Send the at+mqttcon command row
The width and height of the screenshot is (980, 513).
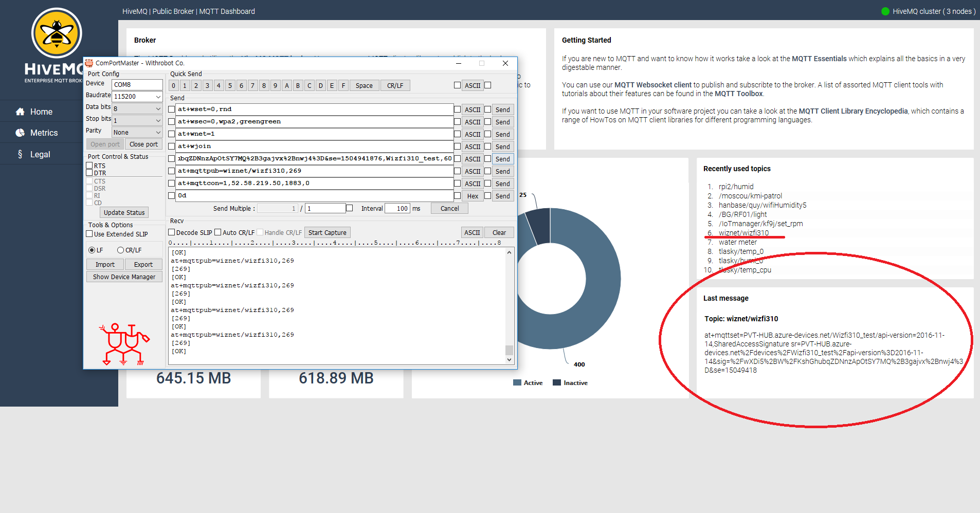tap(503, 184)
